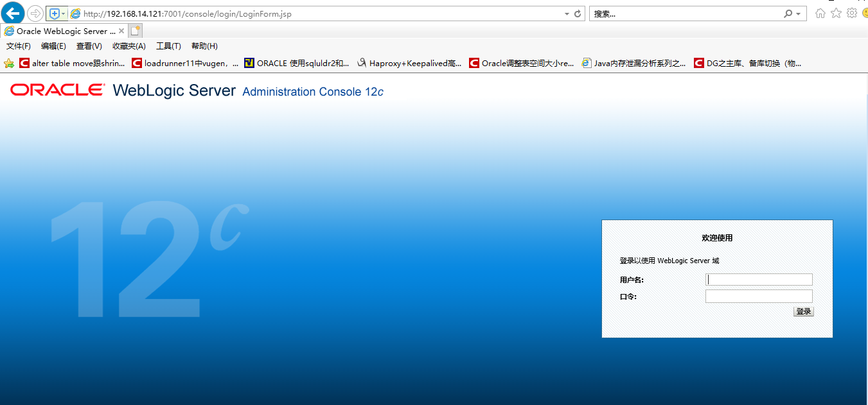Screen dimensions: 868x405
Task: Click inside the 口令 password field
Action: pos(759,296)
